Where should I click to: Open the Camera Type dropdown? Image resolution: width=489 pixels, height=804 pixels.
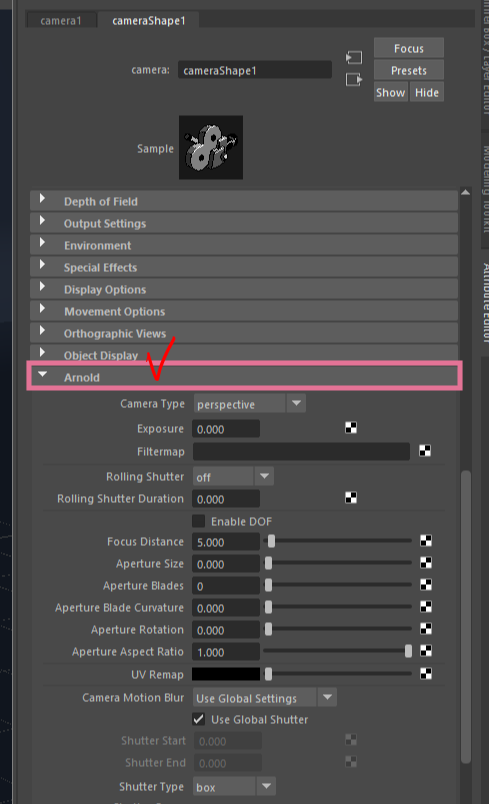tap(250, 404)
